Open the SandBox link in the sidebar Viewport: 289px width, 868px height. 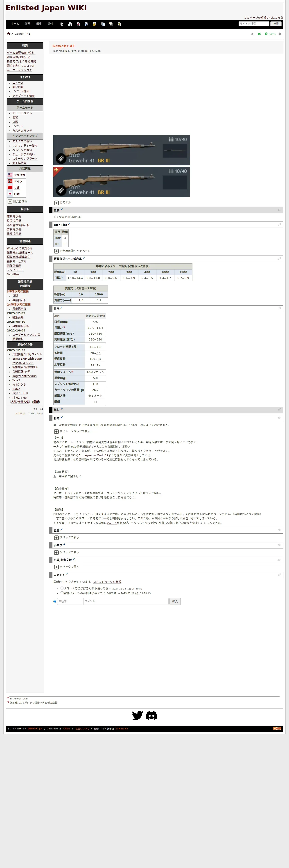(x=14, y=275)
